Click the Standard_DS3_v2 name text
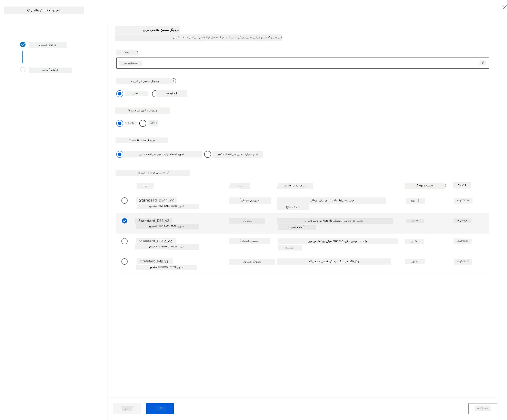Image resolution: width=507 pixels, height=420 pixels. point(154,221)
